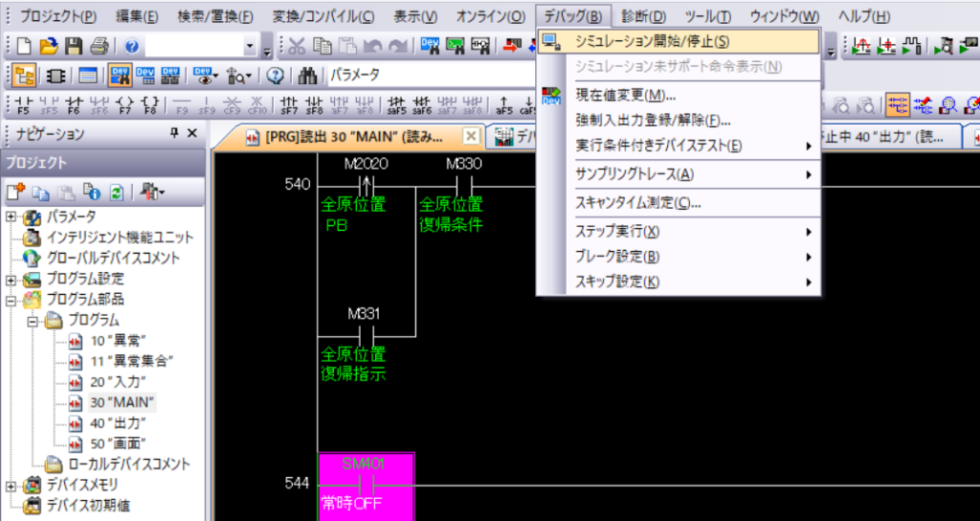Click the Save project floppy disk icon
This screenshot has width=980, height=521.
[75, 46]
